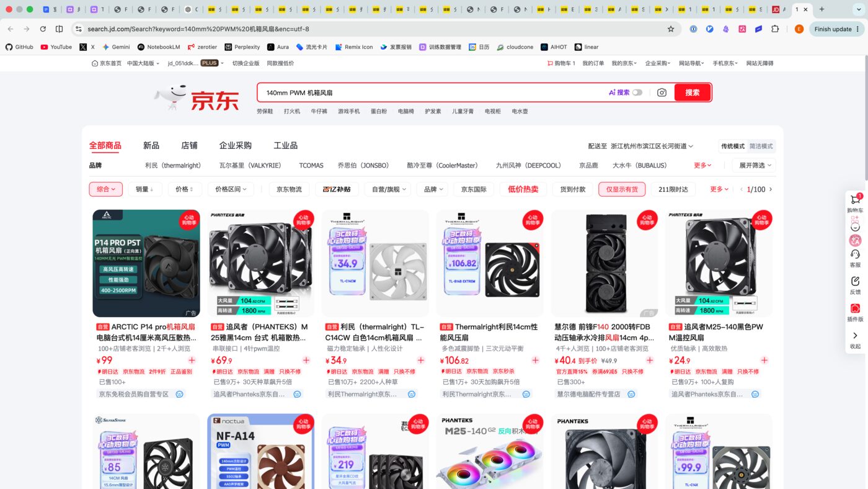Bookmark this page with the star icon

(x=671, y=29)
